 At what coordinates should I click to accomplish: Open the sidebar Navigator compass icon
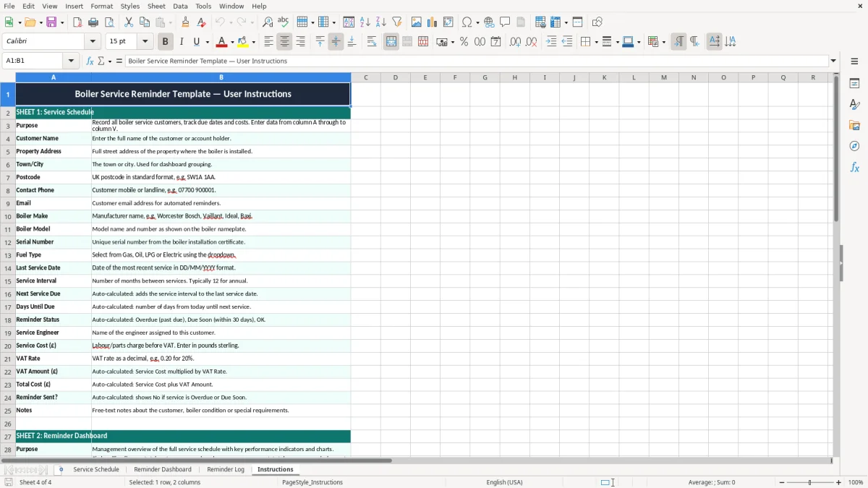pyautogui.click(x=854, y=147)
